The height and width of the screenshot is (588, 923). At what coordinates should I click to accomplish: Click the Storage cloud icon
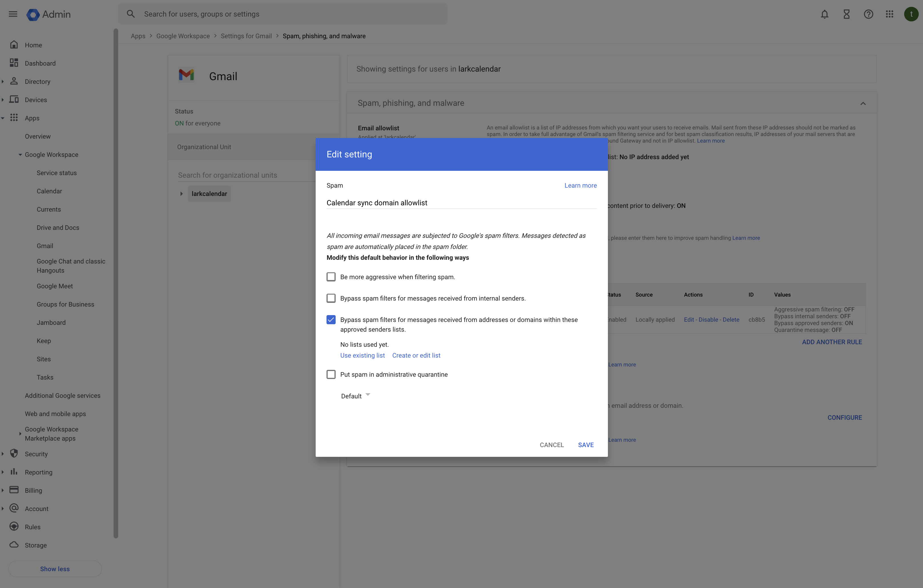[14, 545]
